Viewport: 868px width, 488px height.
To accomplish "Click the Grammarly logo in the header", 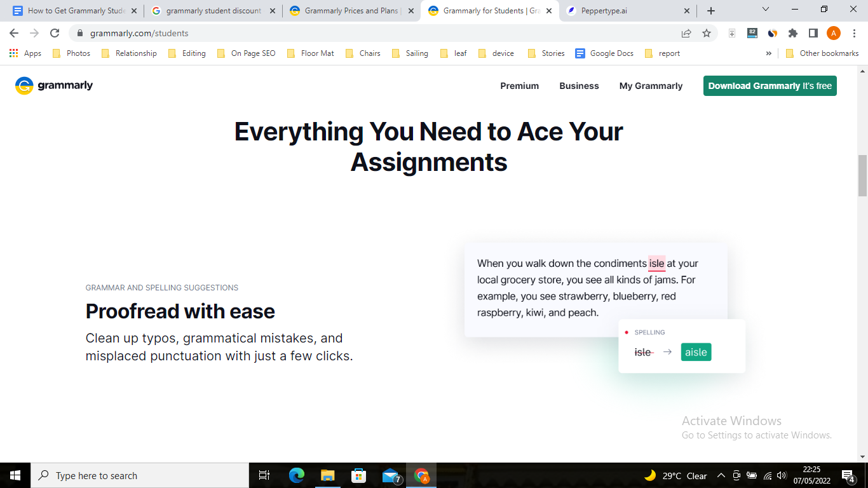I will pyautogui.click(x=54, y=86).
